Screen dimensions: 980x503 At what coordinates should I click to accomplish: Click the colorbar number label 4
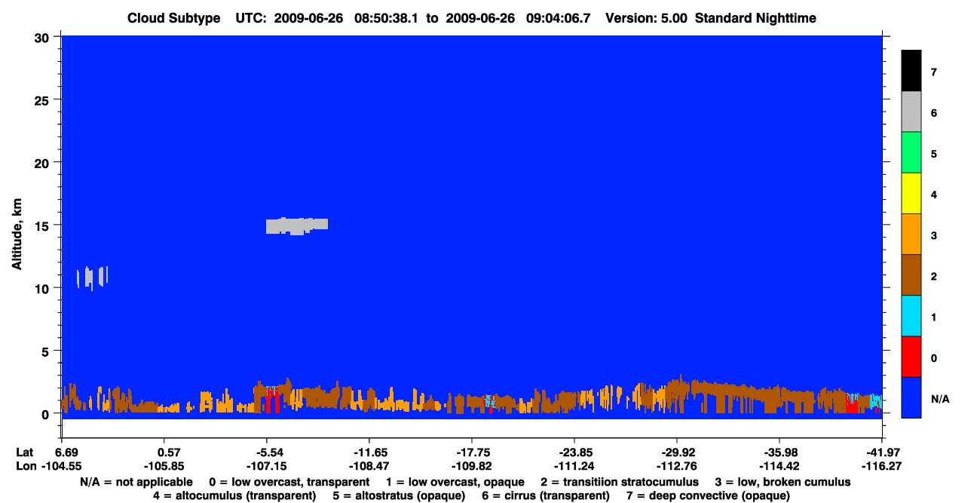click(934, 195)
